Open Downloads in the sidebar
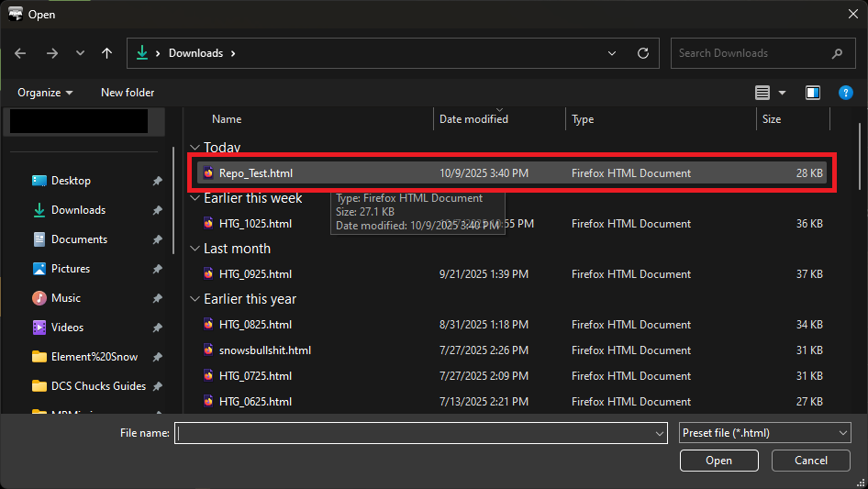 coord(78,210)
